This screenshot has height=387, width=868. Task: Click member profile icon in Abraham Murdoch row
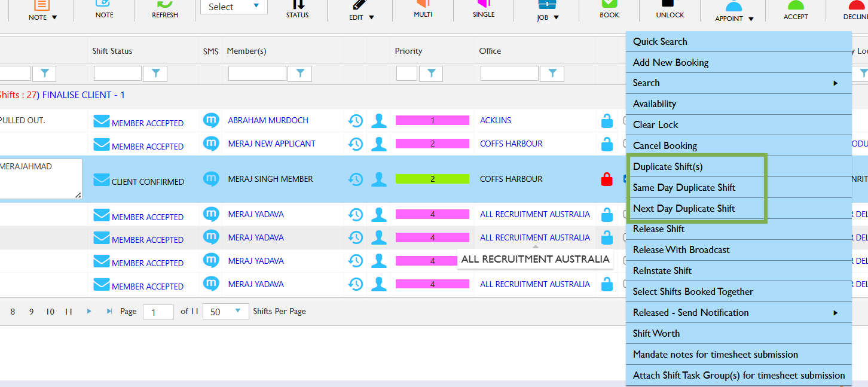click(x=378, y=121)
